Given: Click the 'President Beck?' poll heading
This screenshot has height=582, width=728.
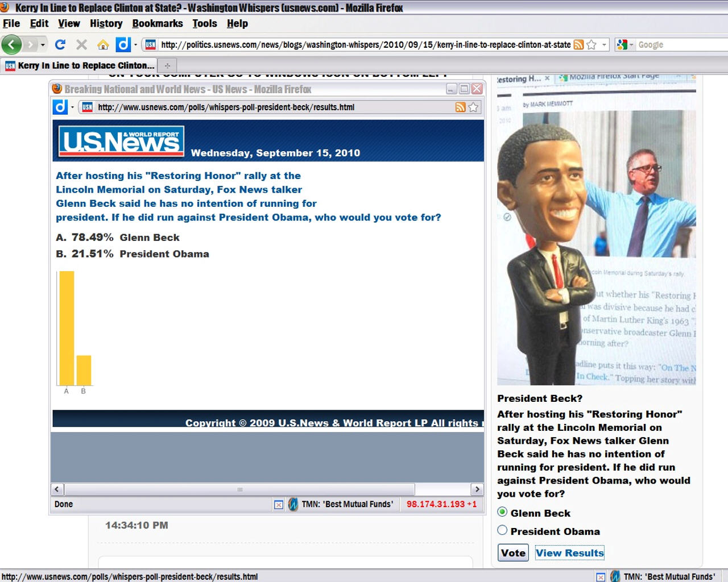Looking at the screenshot, I should [540, 398].
